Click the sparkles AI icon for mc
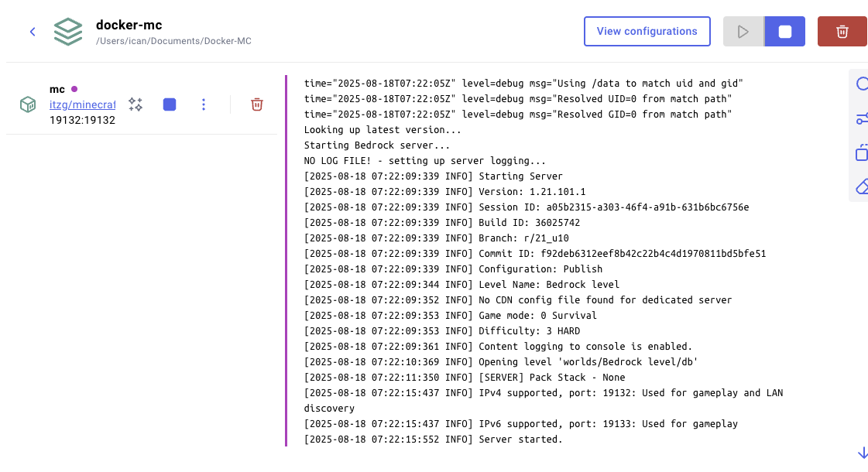The width and height of the screenshot is (868, 472). 136,104
